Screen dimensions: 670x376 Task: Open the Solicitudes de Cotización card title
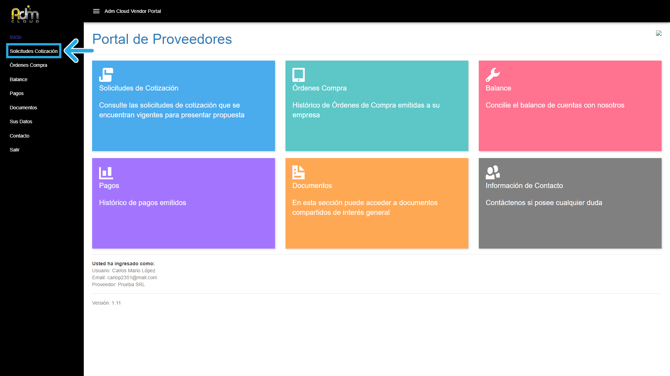click(138, 88)
